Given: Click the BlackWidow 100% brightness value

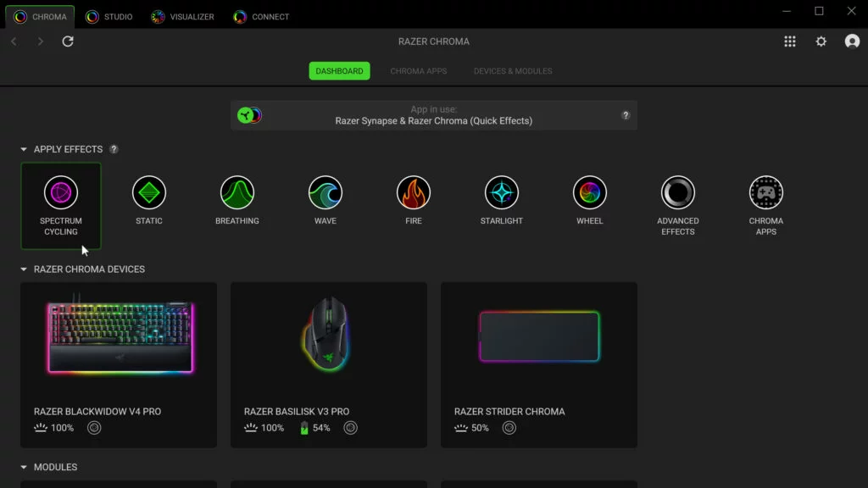Looking at the screenshot, I should (62, 428).
